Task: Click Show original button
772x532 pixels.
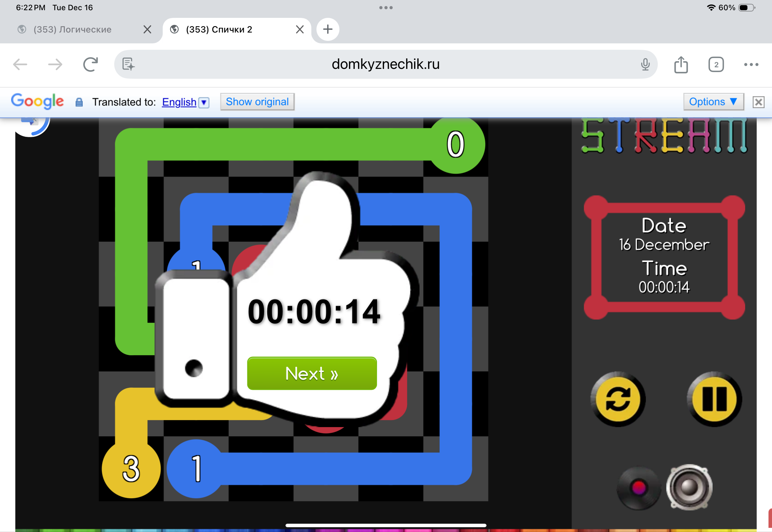Action: click(x=257, y=102)
